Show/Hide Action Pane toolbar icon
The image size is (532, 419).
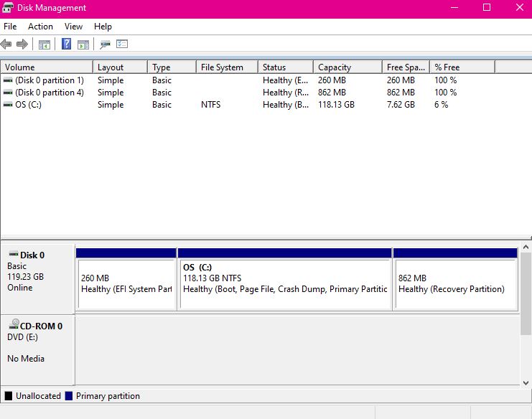(x=83, y=44)
